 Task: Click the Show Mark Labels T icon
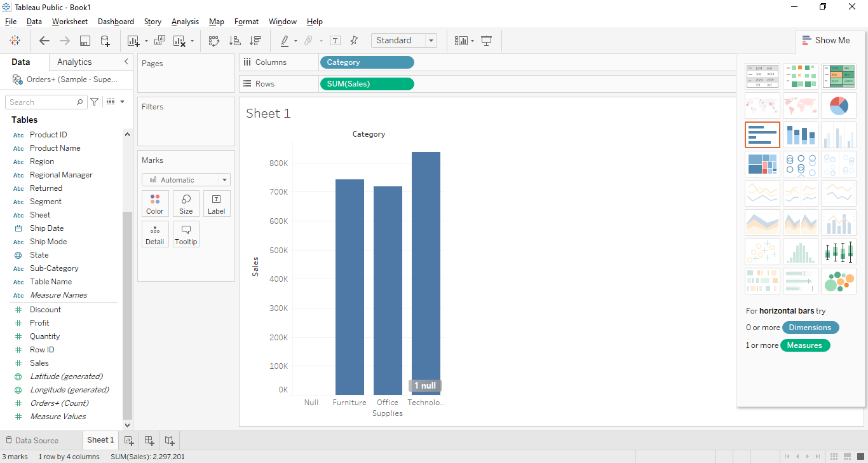335,41
